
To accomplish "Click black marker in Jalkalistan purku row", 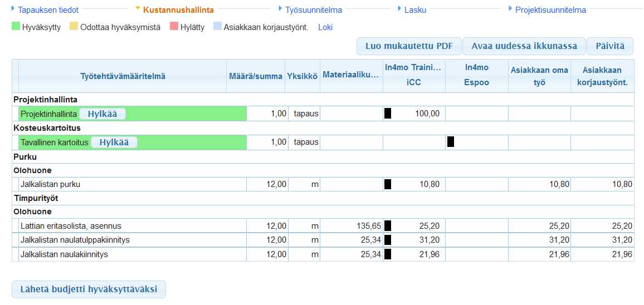I will pos(388,184).
